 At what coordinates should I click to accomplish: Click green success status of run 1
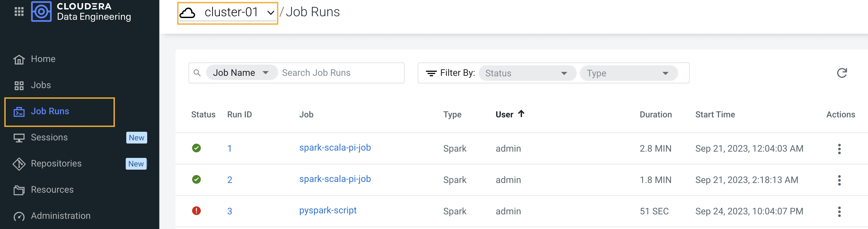[x=196, y=148]
